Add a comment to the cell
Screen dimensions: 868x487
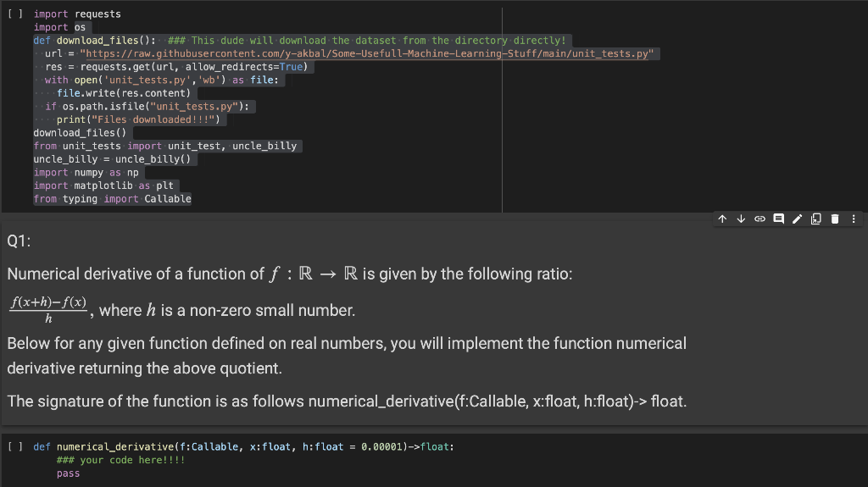(x=778, y=219)
